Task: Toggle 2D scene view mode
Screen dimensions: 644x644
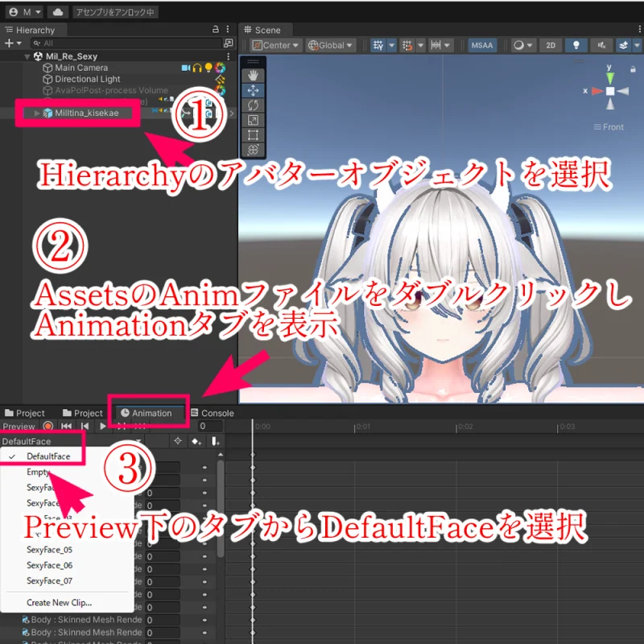Action: (551, 45)
